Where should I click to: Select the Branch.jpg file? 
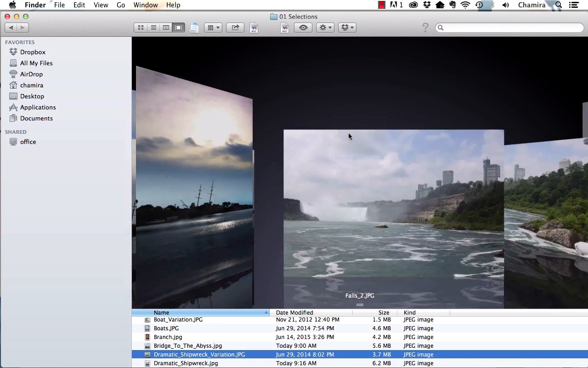pyautogui.click(x=360, y=337)
